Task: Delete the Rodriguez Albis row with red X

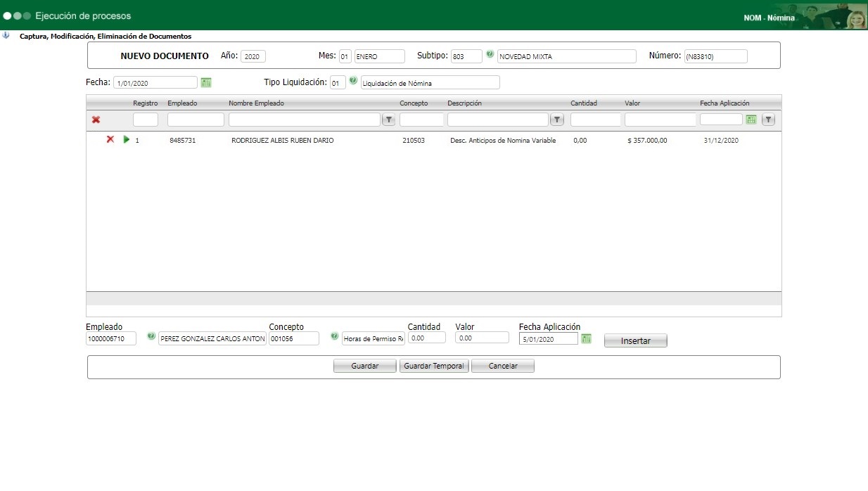Action: point(110,140)
